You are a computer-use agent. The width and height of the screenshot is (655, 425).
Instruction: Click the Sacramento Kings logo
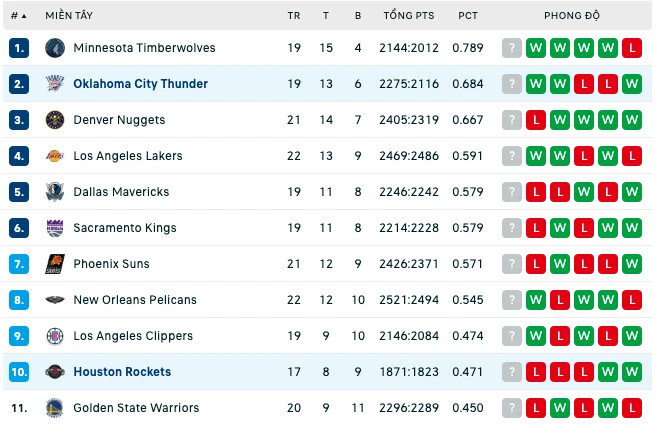coord(55,228)
